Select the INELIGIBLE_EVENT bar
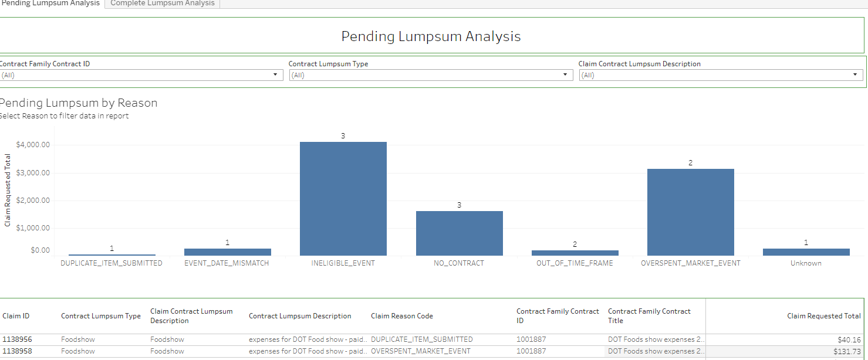868x360 pixels. coord(343,198)
